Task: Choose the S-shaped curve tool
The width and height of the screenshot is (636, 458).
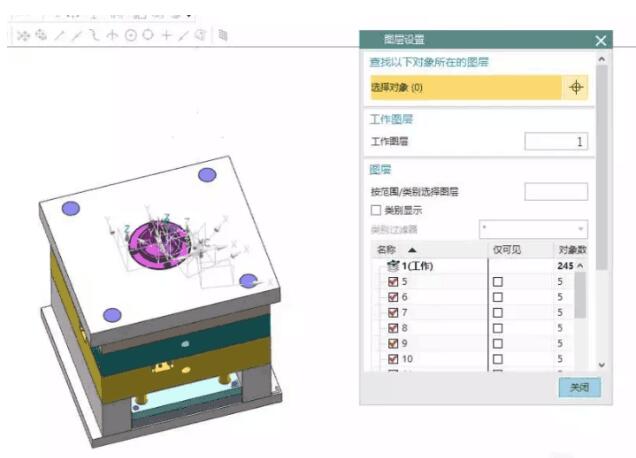Action: coord(95,35)
